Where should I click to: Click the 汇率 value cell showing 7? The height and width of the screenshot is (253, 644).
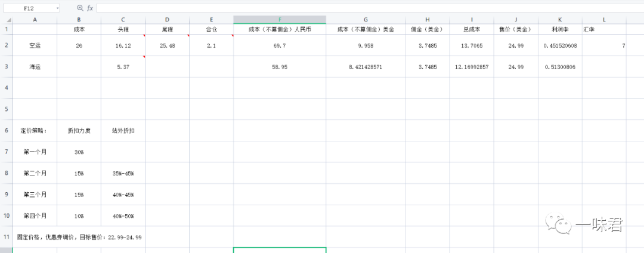604,45
